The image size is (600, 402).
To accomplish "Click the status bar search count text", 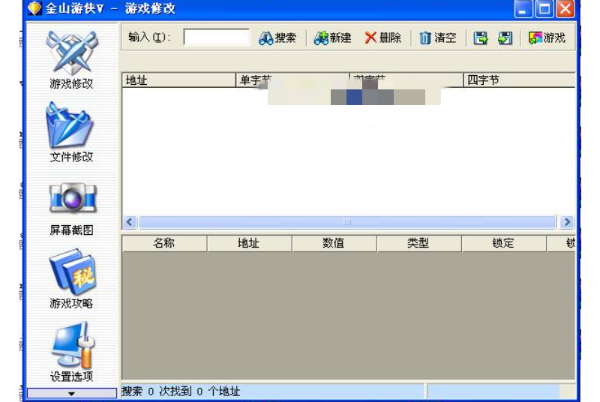I will point(181,391).
